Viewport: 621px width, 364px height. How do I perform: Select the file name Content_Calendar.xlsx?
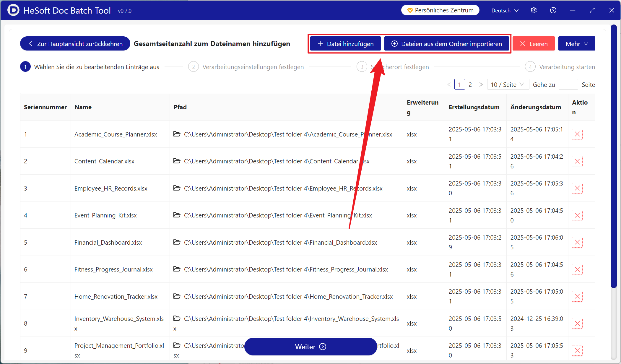(x=104, y=161)
